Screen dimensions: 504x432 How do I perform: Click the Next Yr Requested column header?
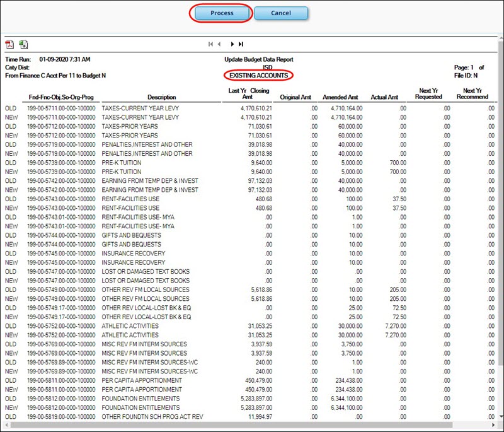tap(431, 95)
